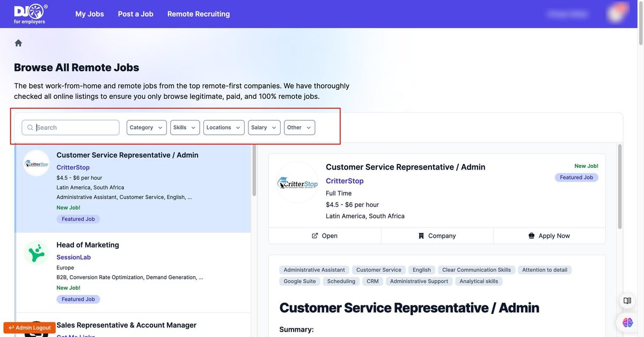View the Company button in details
This screenshot has height=337, width=644.
coord(437,236)
